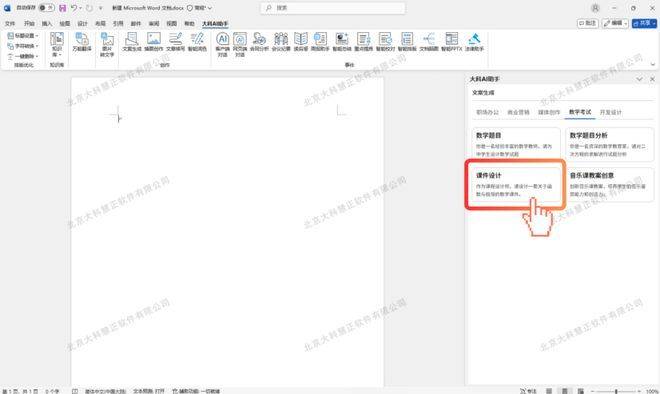Open the 文章生成 article generation tool

[132, 42]
